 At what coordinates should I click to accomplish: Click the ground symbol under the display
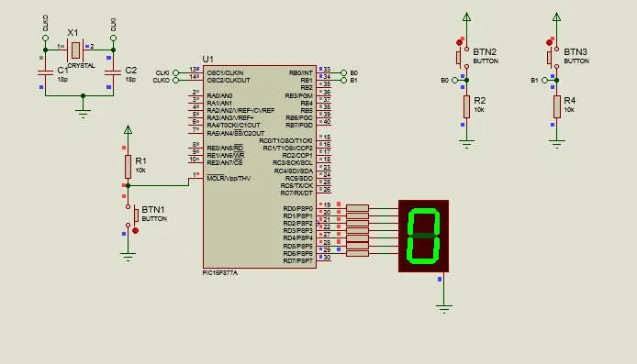pyautogui.click(x=444, y=309)
